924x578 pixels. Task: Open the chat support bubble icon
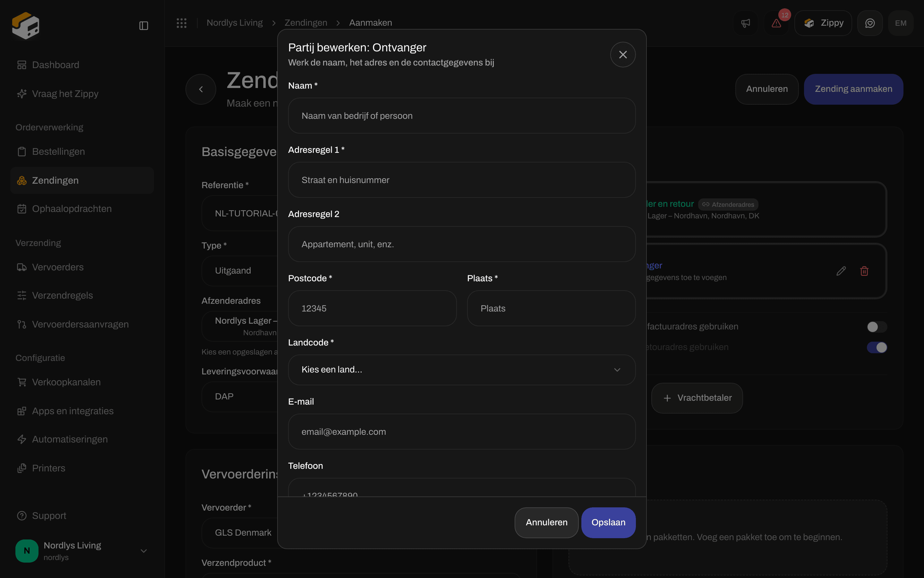point(870,23)
